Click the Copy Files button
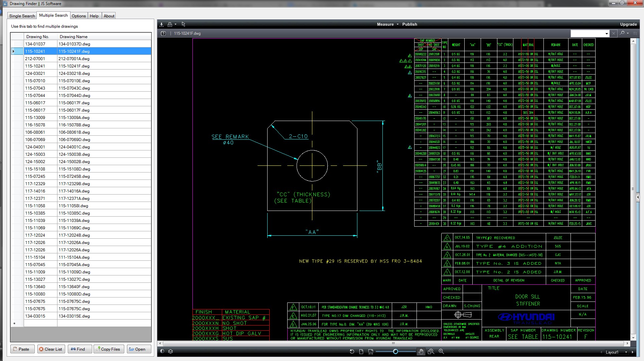Image resolution: width=644 pixels, height=361 pixels. click(x=109, y=349)
